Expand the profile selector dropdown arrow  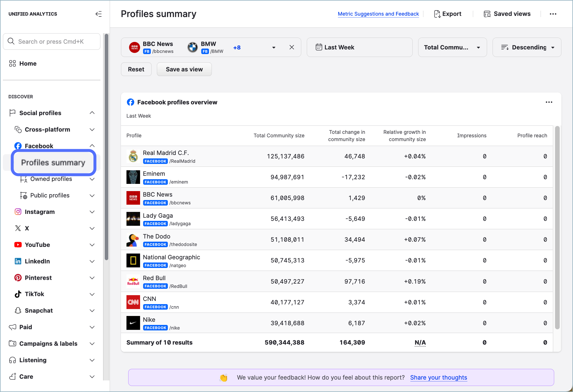point(273,47)
